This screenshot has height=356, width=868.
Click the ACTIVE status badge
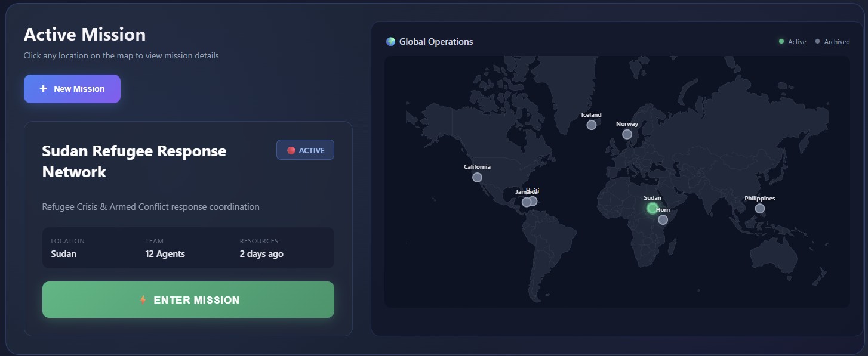point(305,150)
